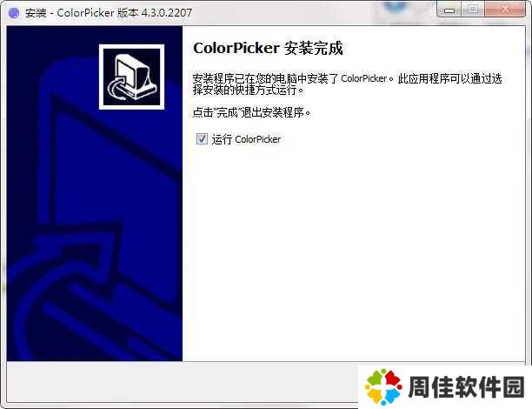Click the paragraph beginning 安装程序已在您的电脑中安装了
This screenshot has width=532, height=409.
coord(347,84)
